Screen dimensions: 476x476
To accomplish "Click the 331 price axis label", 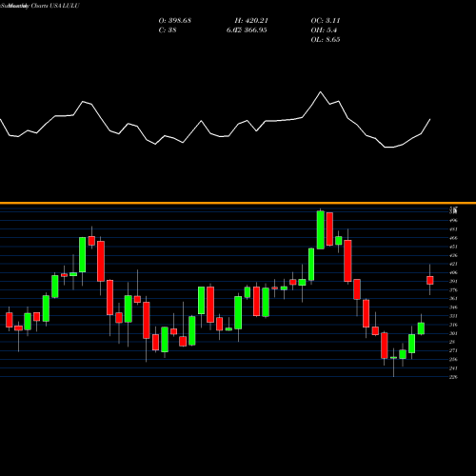I will [x=454, y=316].
